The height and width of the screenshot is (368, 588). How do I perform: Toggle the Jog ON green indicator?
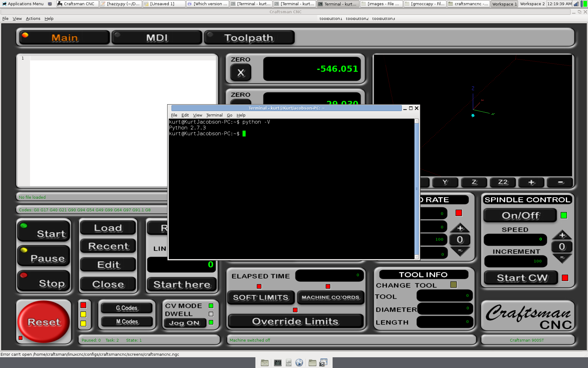[x=211, y=322]
